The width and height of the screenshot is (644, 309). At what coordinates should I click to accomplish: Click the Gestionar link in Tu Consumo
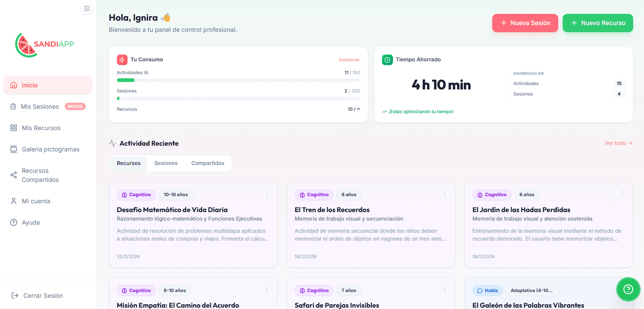349,60
